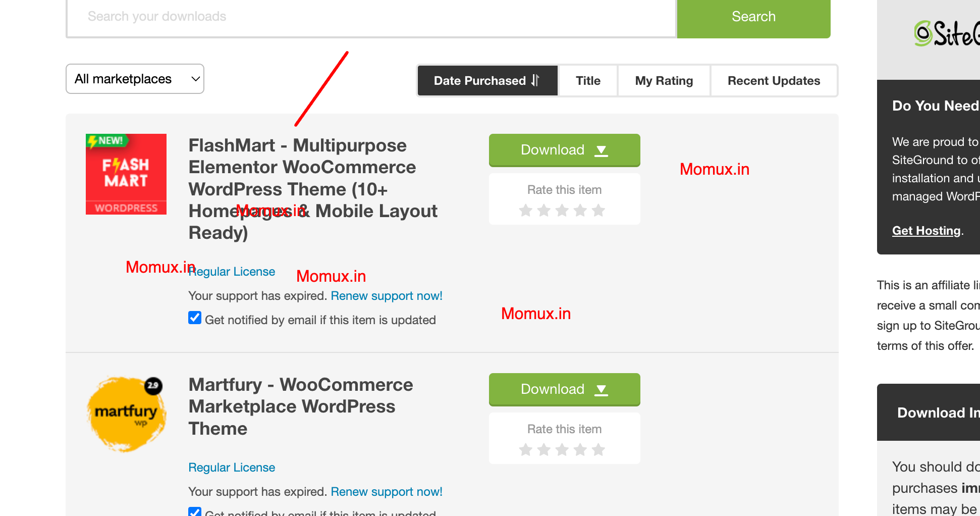Screen dimensions: 980x516
Task: Click the sort direction icon on Date Purchased
Action: pos(535,81)
